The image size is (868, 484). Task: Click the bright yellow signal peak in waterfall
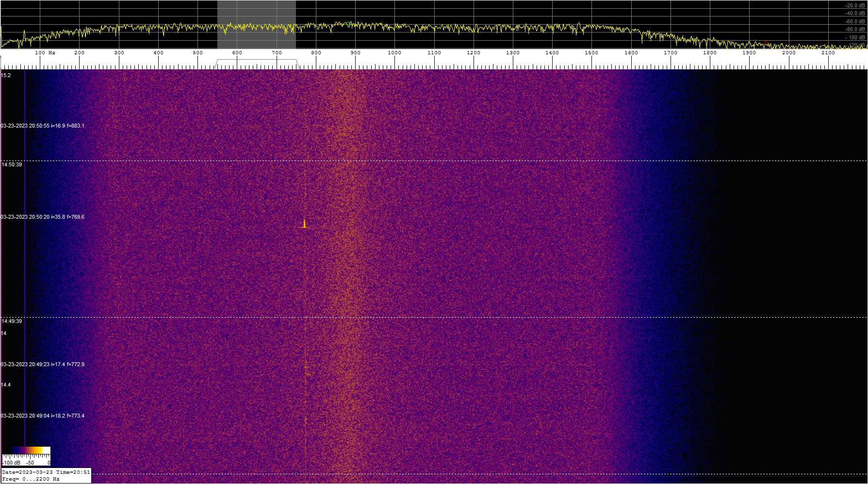[304, 224]
